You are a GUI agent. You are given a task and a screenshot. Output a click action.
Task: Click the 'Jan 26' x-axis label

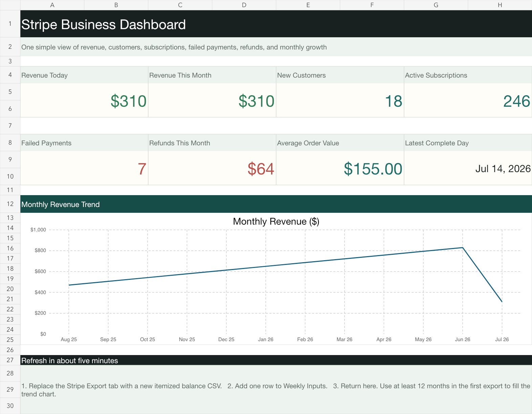tap(266, 339)
